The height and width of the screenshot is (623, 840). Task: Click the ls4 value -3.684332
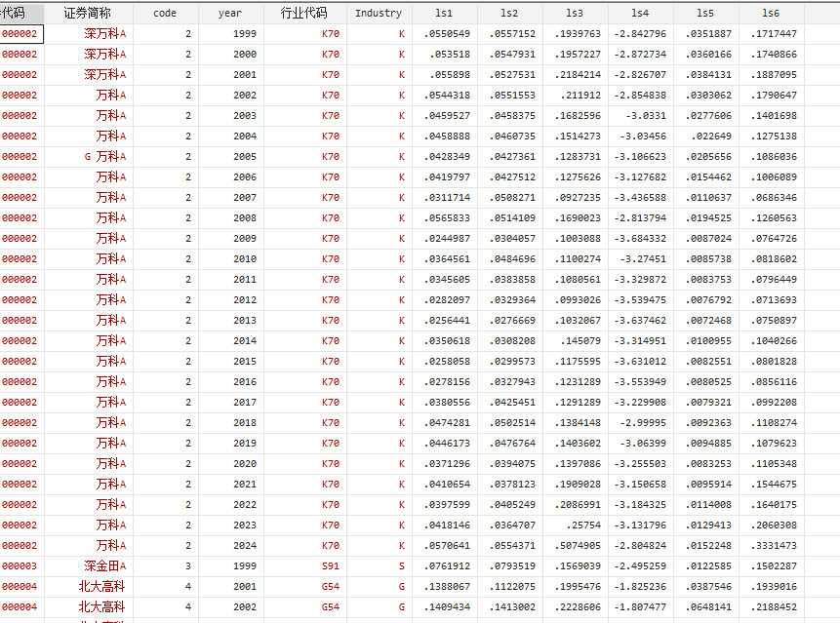pos(640,238)
